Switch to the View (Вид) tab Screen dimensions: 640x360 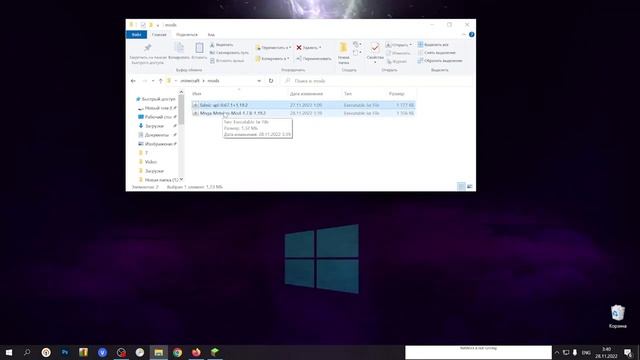coord(211,35)
